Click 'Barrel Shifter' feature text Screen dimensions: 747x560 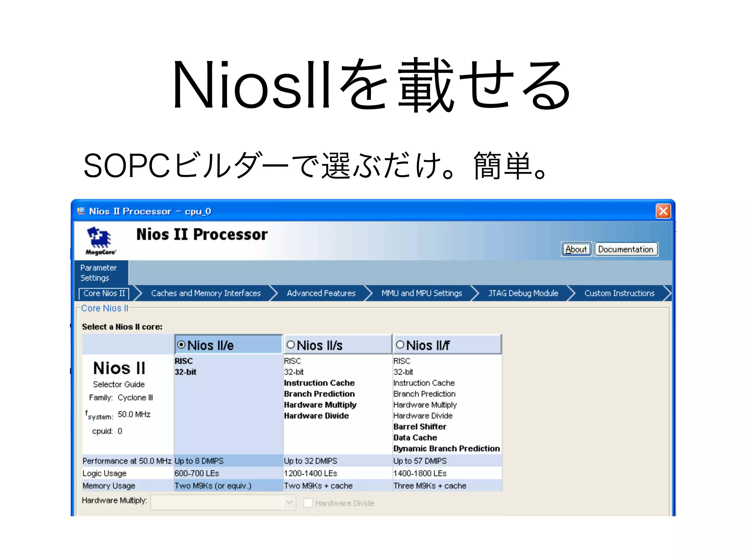coord(420,427)
